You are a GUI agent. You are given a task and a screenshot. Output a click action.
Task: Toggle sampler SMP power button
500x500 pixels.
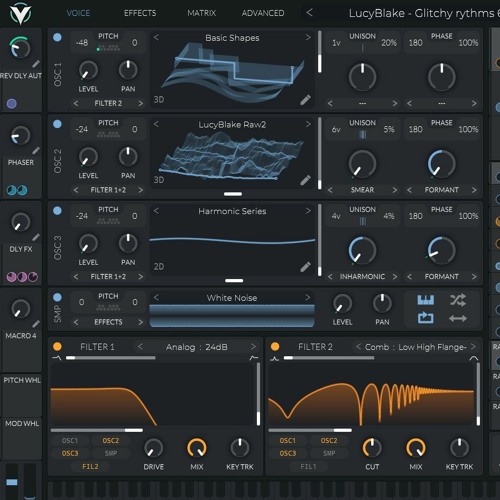click(57, 297)
